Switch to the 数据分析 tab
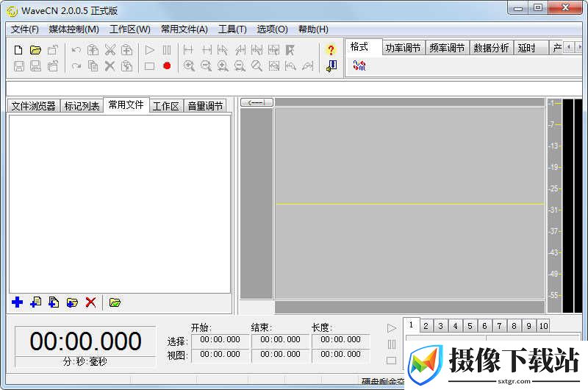Image resolution: width=588 pixels, height=390 pixels. click(x=491, y=48)
